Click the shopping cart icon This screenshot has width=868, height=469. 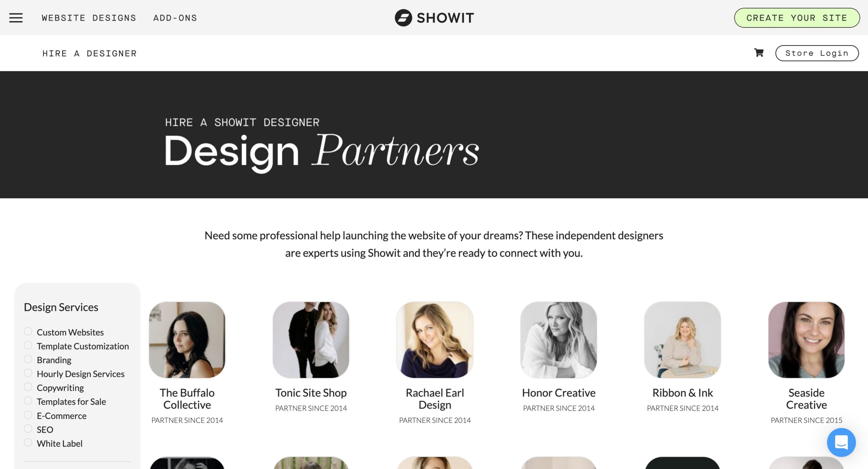[759, 53]
